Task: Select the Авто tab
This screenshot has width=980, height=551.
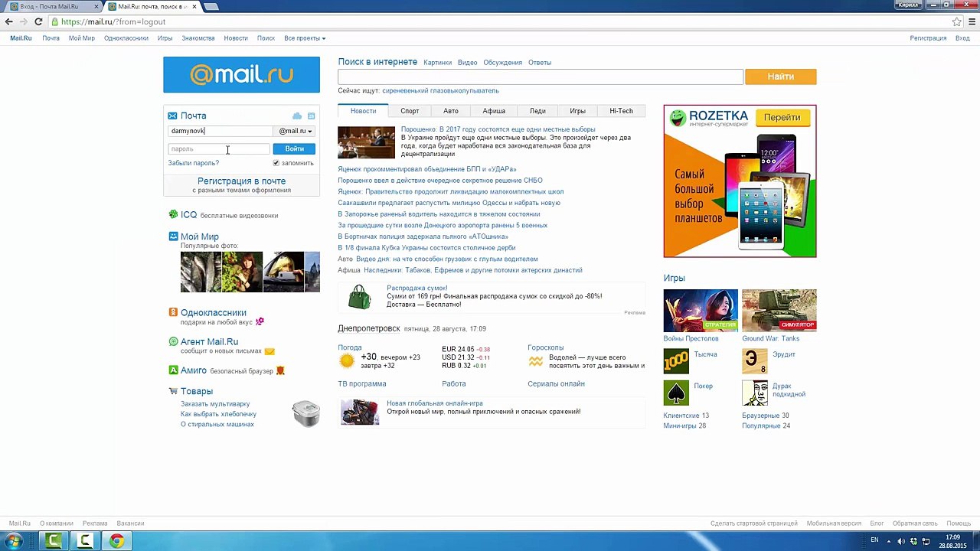Action: point(451,111)
